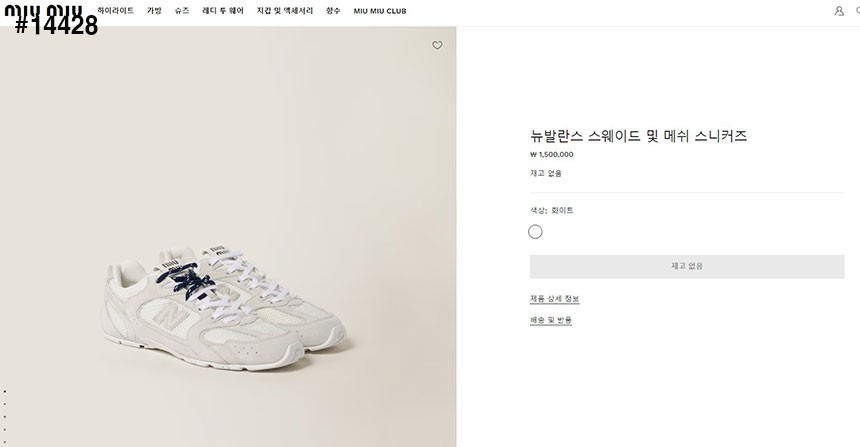Image resolution: width=860 pixels, height=447 pixels.
Task: Open the 가방 menu
Action: 154,11
